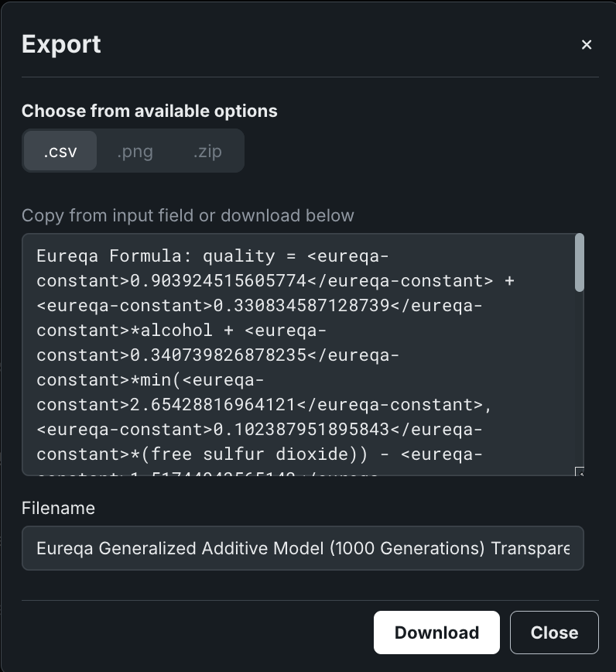Viewport: 616px width, 672px height.
Task: Choose the .zip export option
Action: coord(207,151)
